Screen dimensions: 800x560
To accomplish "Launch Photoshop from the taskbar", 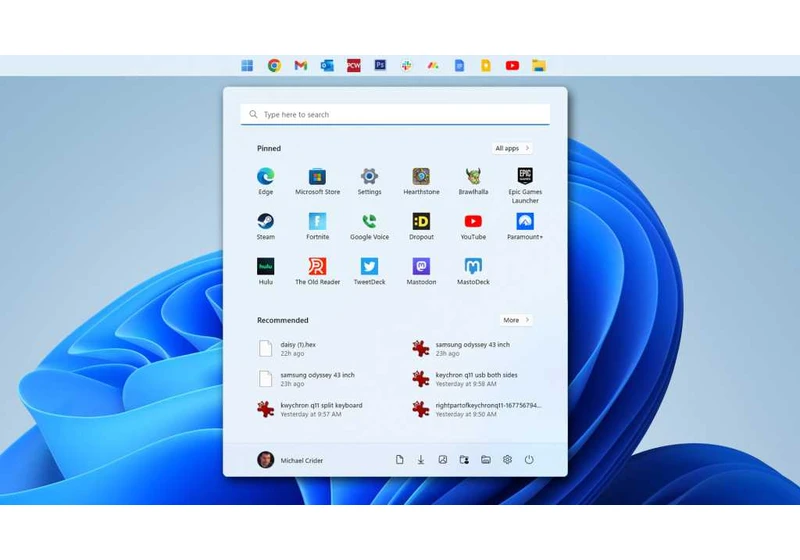I will point(380,65).
